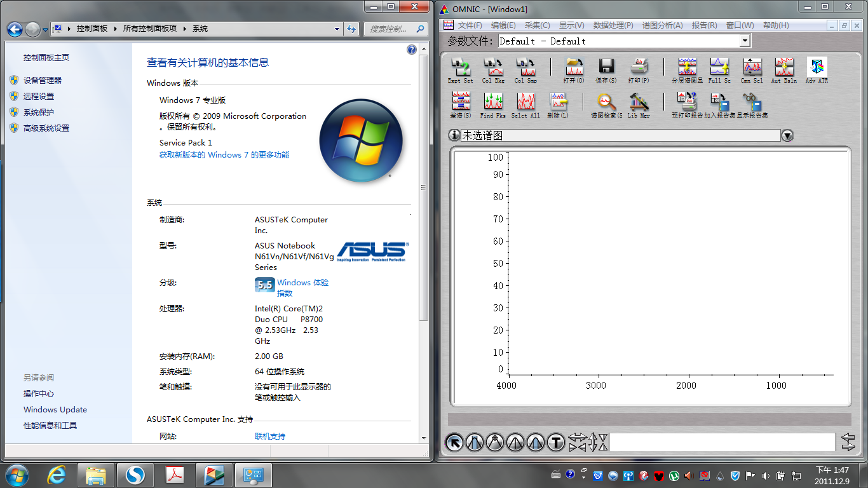Click the 获取新版本的 Windows 7 的更多功能 link
This screenshot has width=868, height=488.
224,154
